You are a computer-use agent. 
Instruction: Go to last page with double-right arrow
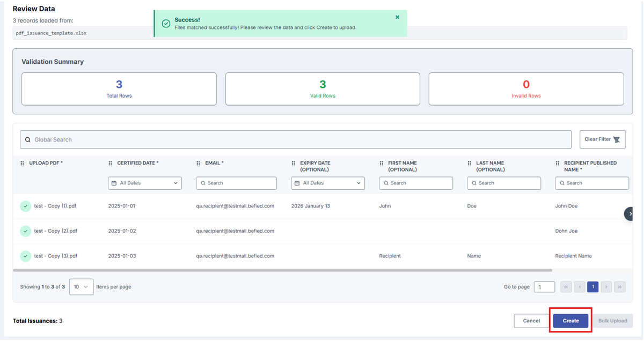(x=620, y=287)
